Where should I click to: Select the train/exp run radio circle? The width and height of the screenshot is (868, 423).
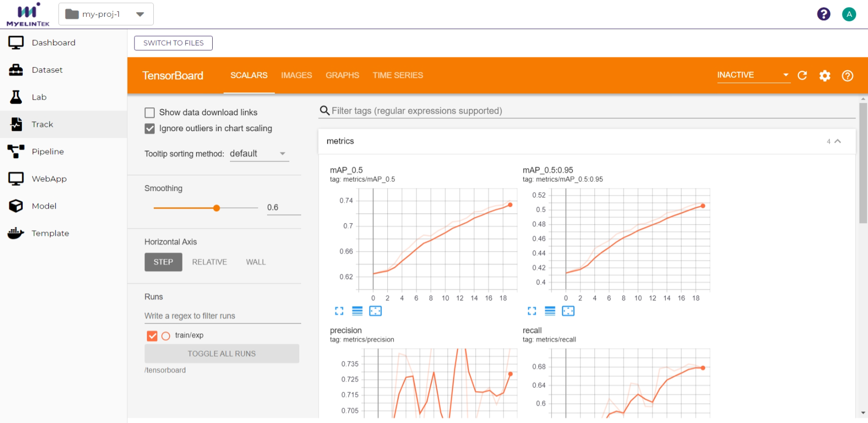166,336
